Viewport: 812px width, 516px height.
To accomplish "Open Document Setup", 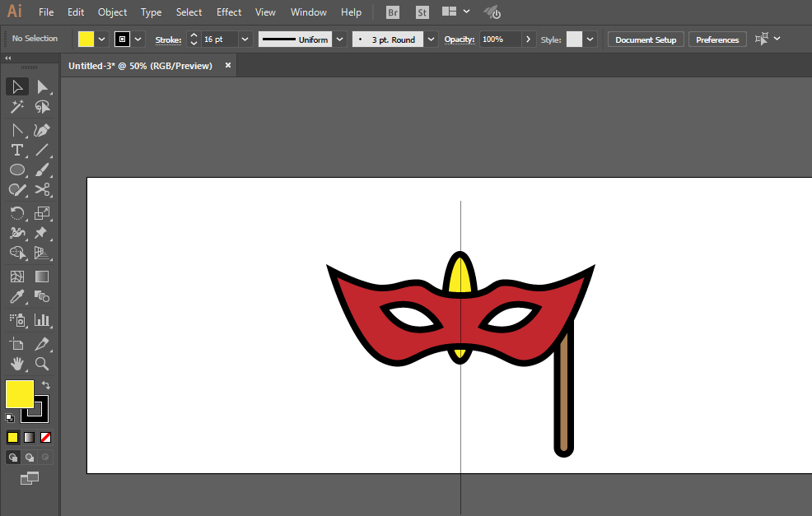I will [645, 39].
